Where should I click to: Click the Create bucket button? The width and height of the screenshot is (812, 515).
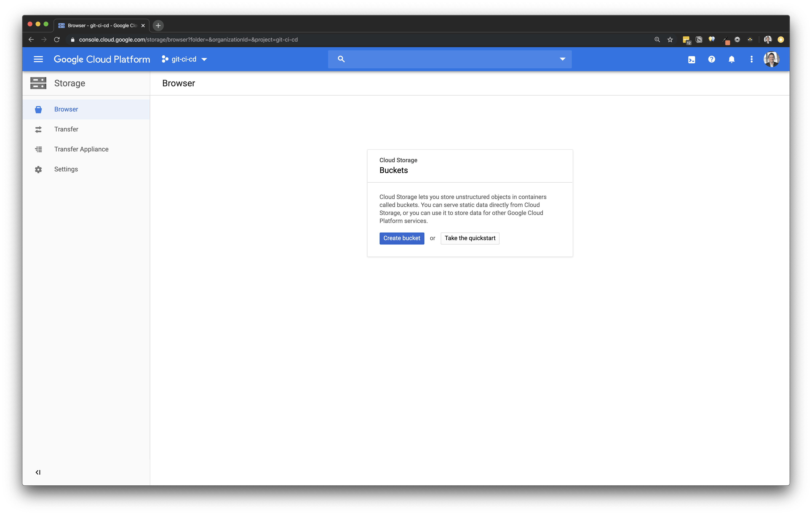[x=402, y=238]
